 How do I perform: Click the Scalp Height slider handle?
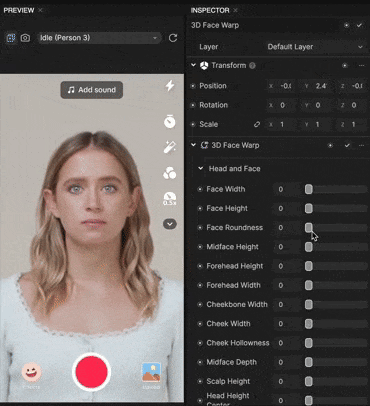click(x=309, y=381)
